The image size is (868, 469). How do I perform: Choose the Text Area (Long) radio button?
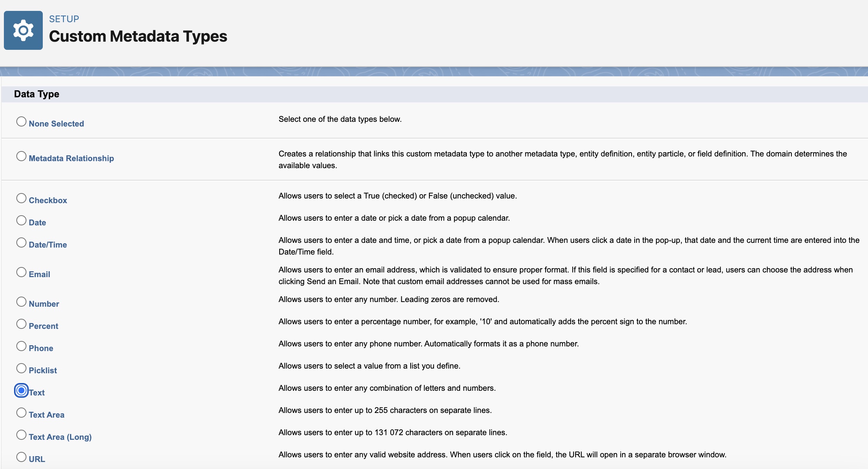click(21, 435)
